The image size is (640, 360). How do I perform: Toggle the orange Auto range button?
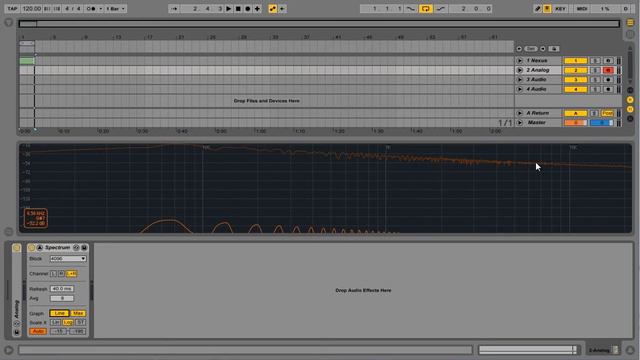38,331
